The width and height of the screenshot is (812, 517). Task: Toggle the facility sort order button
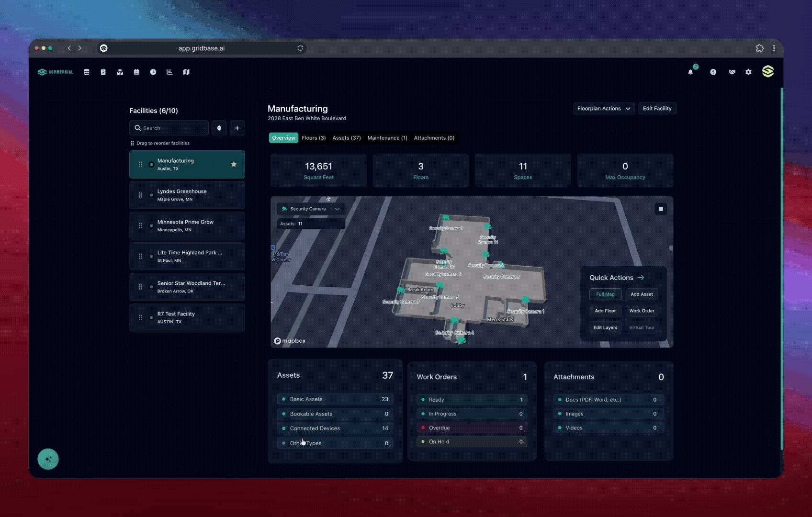[219, 128]
